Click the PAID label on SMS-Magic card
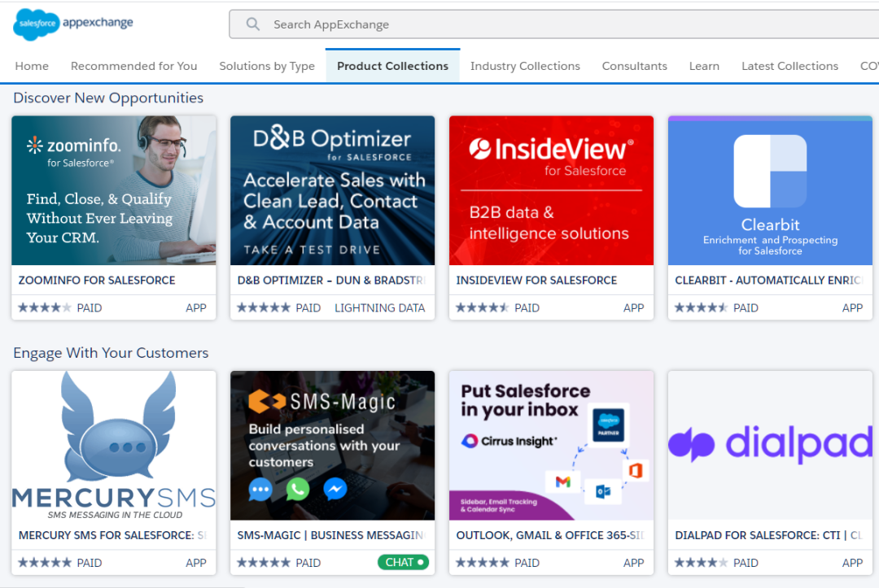879x588 pixels. pos(308,562)
